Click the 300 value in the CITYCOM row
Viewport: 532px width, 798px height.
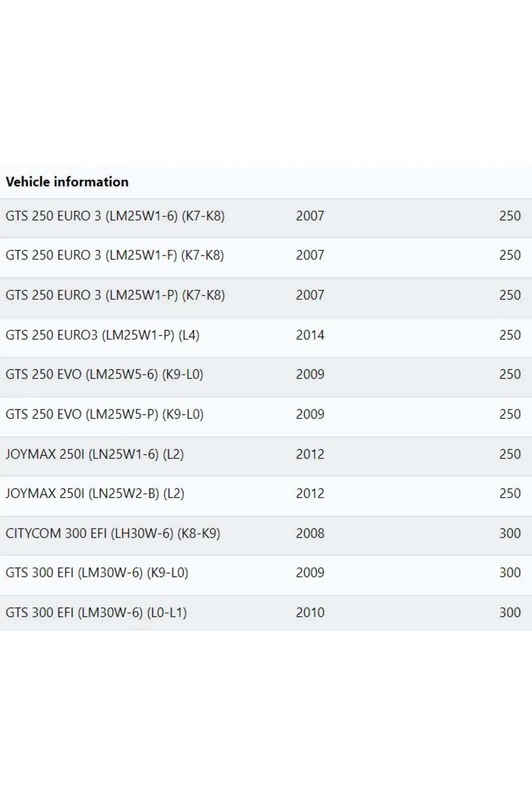click(510, 533)
